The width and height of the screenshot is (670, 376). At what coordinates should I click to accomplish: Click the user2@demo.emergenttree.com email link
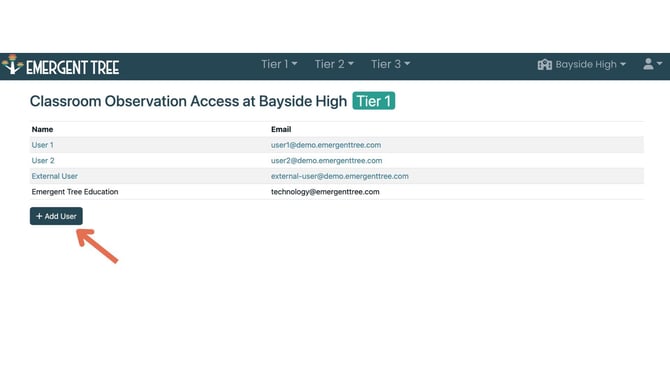click(x=326, y=161)
